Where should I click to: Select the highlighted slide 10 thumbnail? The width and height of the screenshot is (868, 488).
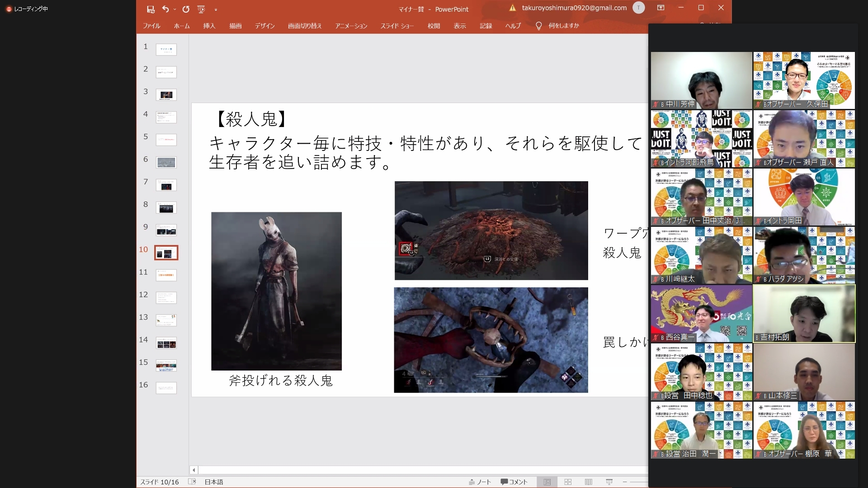click(x=166, y=253)
